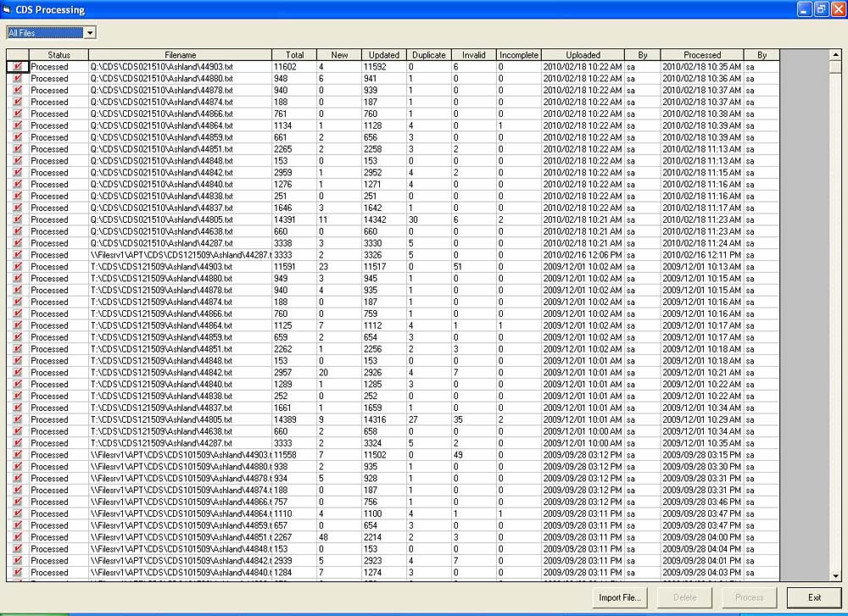The height and width of the screenshot is (616, 848).
Task: Toggle checkbox for Q:\CDS\CDS021510\Ashland\44903.txt row
Action: point(17,66)
